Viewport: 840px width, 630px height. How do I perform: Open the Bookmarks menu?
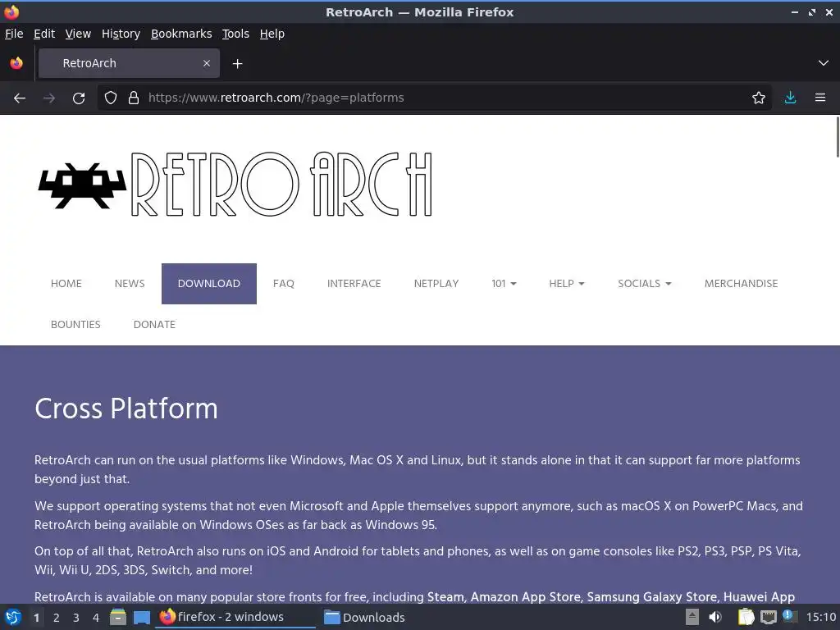coord(181,34)
